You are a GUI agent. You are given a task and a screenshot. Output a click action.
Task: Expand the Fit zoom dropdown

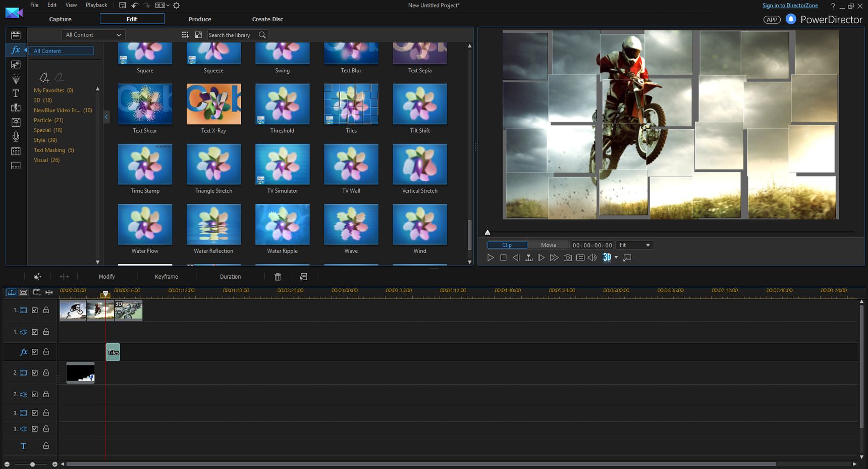pos(635,245)
